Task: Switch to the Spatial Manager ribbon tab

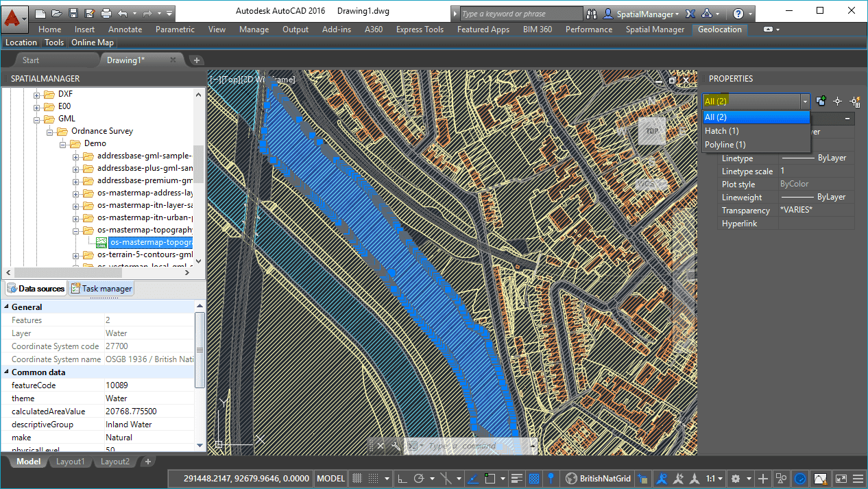Action: [x=655, y=29]
